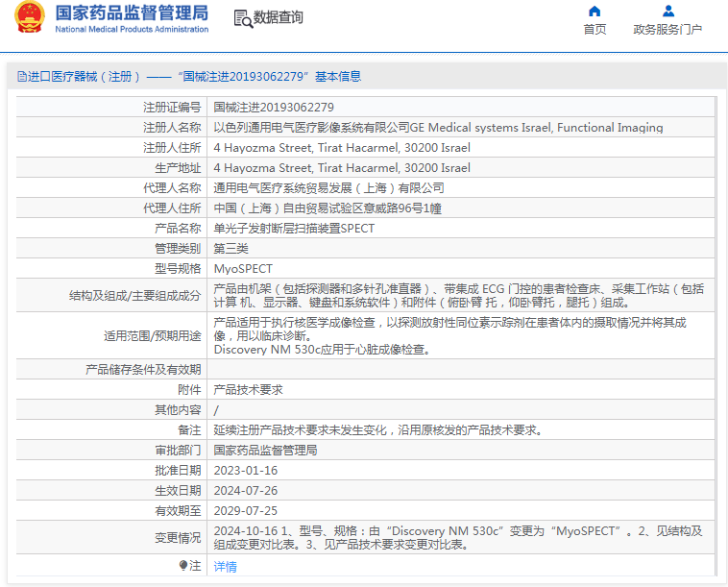Click the 其他内容 label

(178, 410)
